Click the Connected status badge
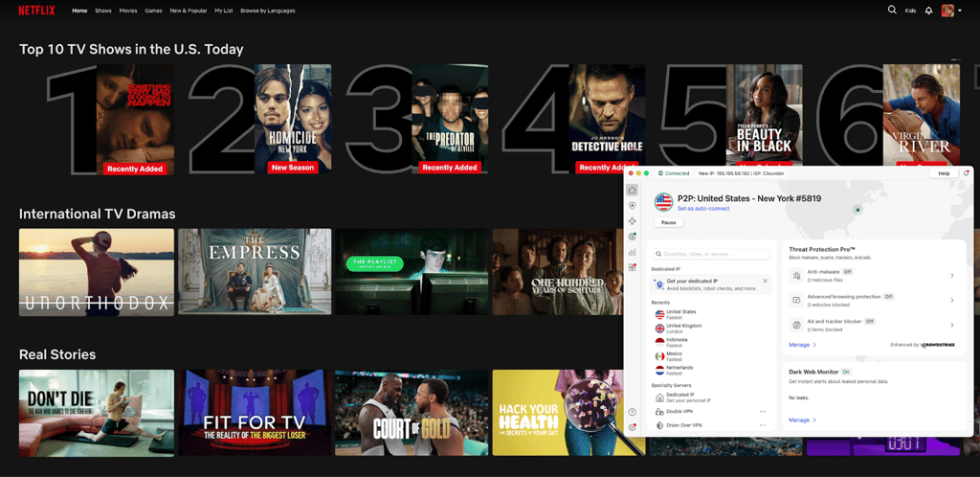This screenshot has width=980, height=477. [x=674, y=173]
